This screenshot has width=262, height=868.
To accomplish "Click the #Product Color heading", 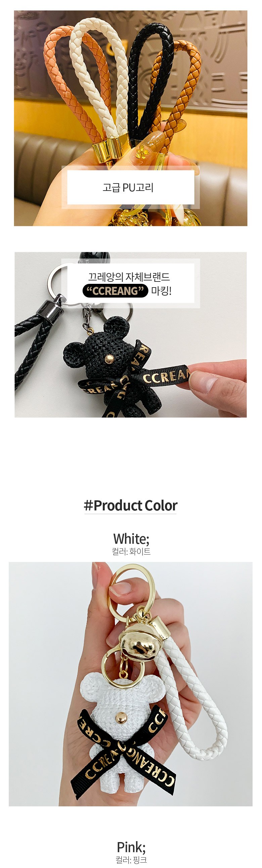I will coord(130,505).
